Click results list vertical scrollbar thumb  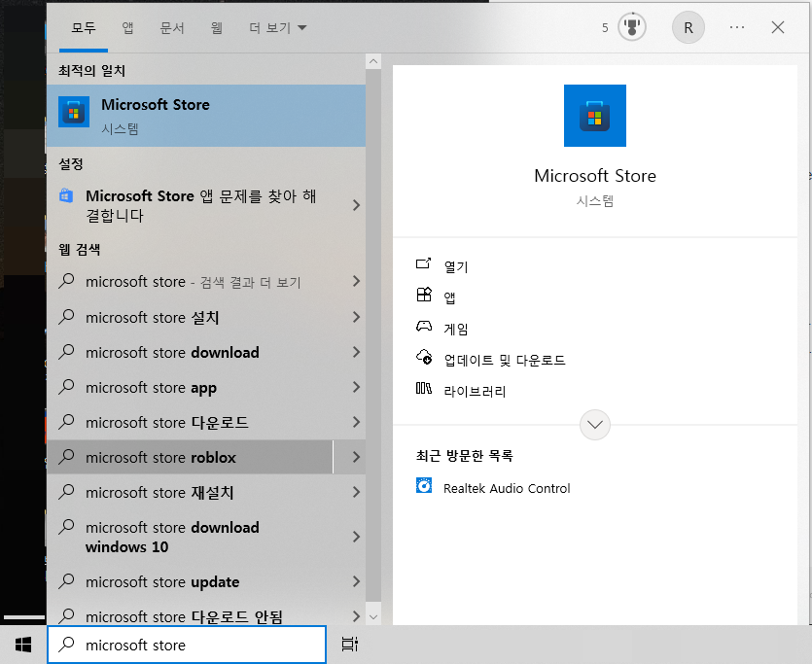[x=372, y=335]
